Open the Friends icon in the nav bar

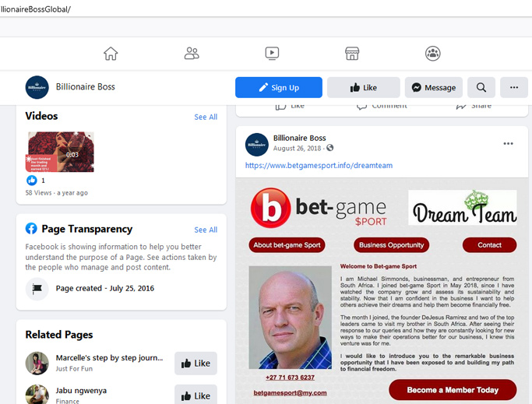(192, 54)
